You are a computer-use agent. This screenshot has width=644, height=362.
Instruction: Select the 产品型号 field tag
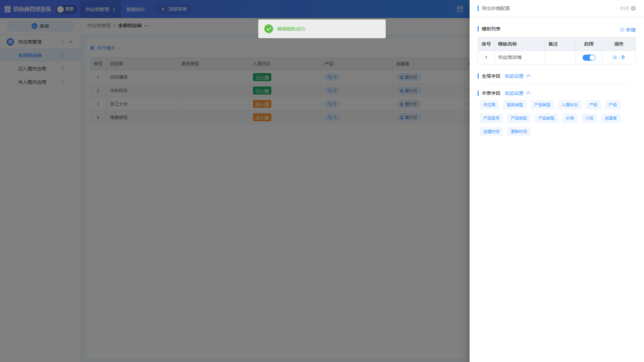pos(491,118)
